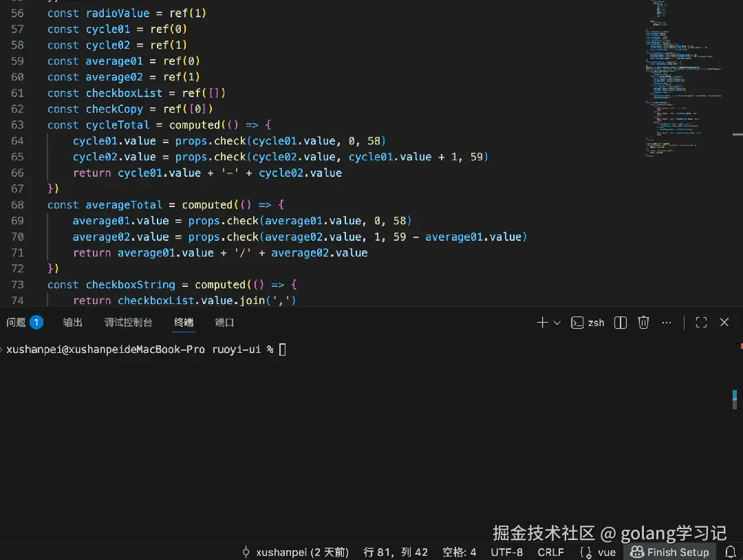The height and width of the screenshot is (560, 743).
Task: Click line number 56 in gutter
Action: (17, 13)
